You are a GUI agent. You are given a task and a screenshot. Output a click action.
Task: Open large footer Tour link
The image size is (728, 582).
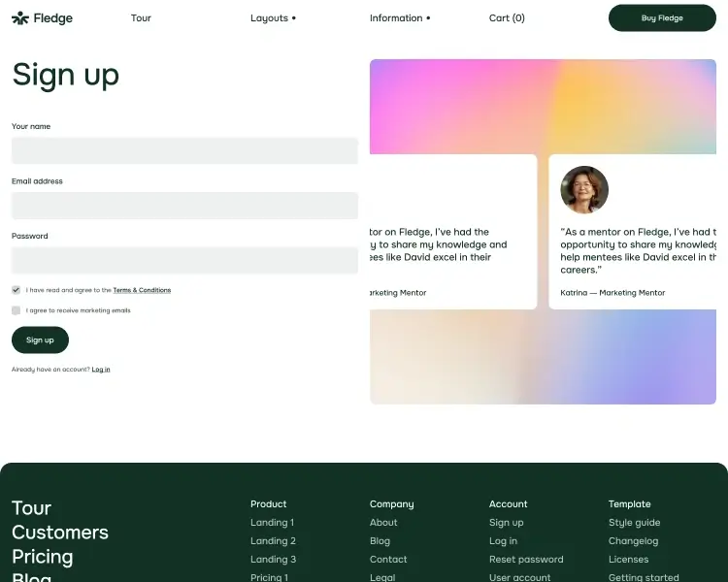(32, 508)
